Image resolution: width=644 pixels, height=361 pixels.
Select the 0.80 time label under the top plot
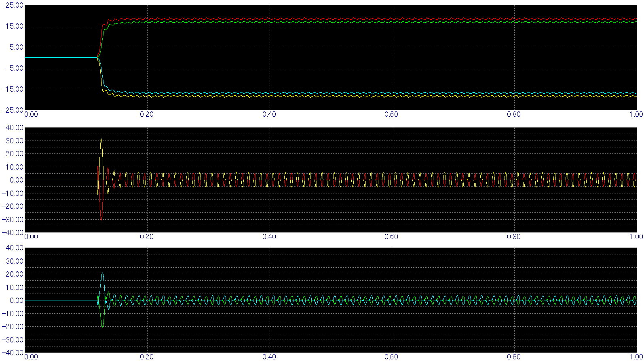514,114
